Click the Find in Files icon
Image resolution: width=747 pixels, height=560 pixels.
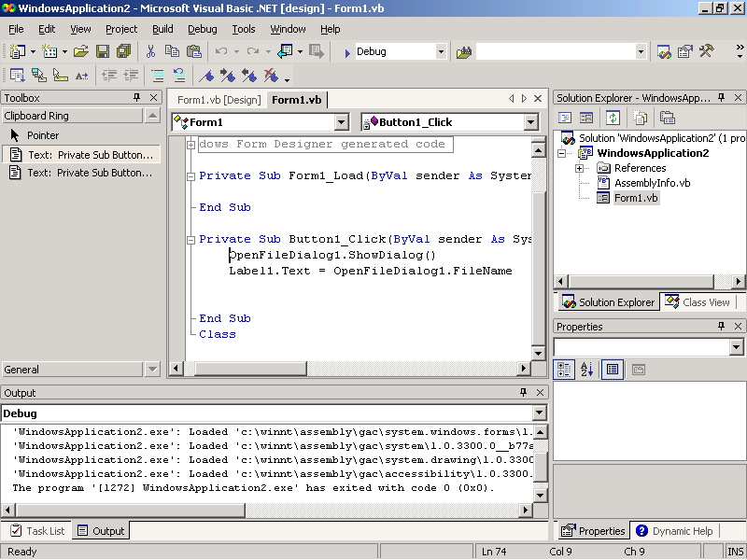pos(463,51)
